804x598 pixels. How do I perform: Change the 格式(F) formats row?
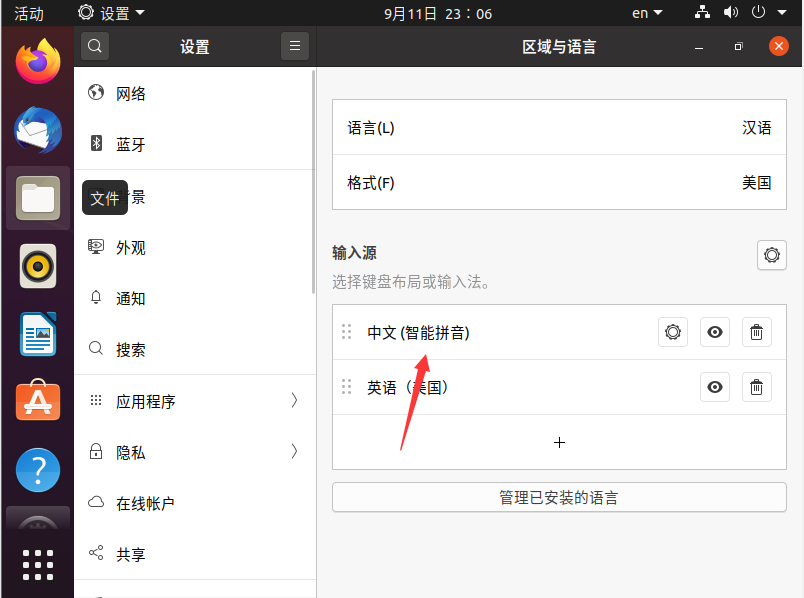559,182
